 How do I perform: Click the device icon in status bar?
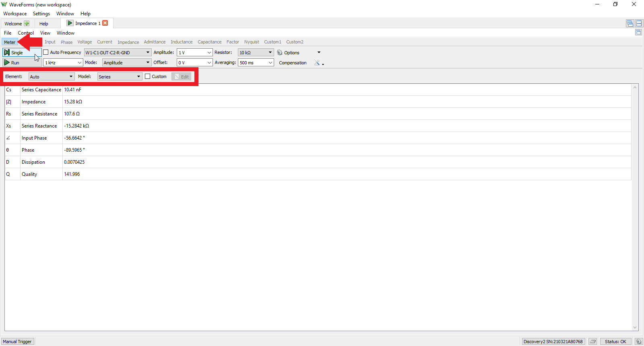point(592,342)
